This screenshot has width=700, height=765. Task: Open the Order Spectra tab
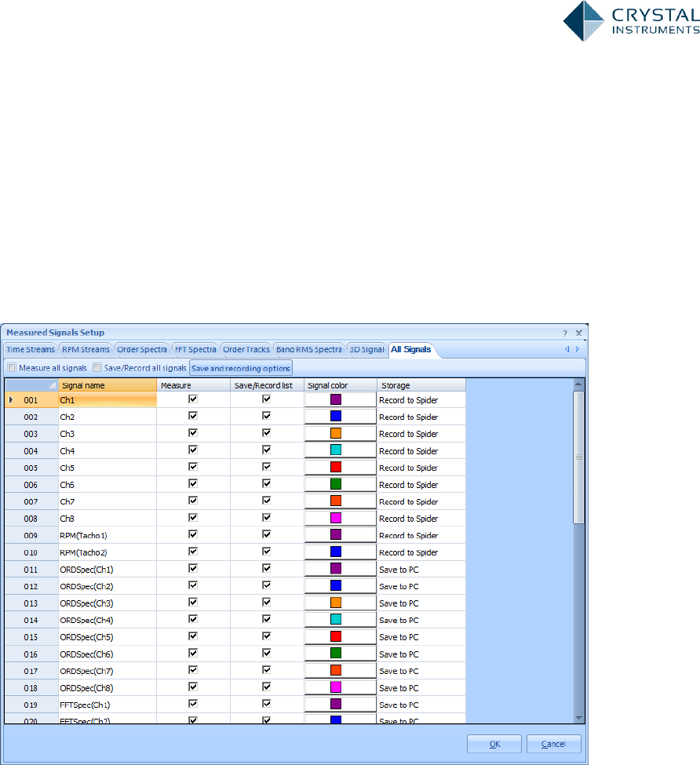(x=142, y=350)
